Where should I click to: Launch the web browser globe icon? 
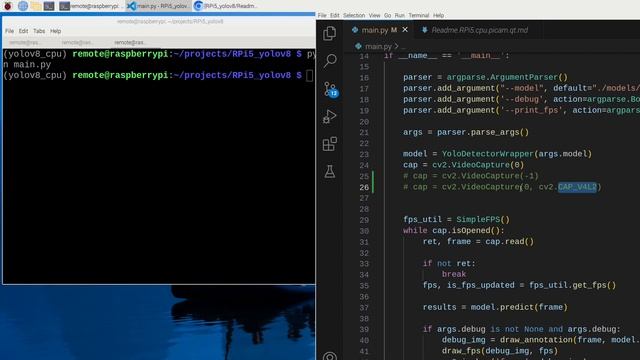[x=23, y=6]
